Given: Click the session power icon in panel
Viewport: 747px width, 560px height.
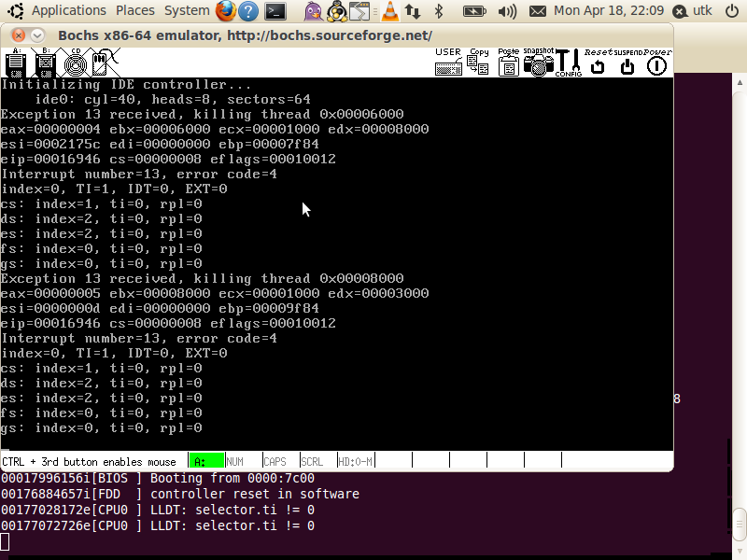Looking at the screenshot, I should pos(732,11).
